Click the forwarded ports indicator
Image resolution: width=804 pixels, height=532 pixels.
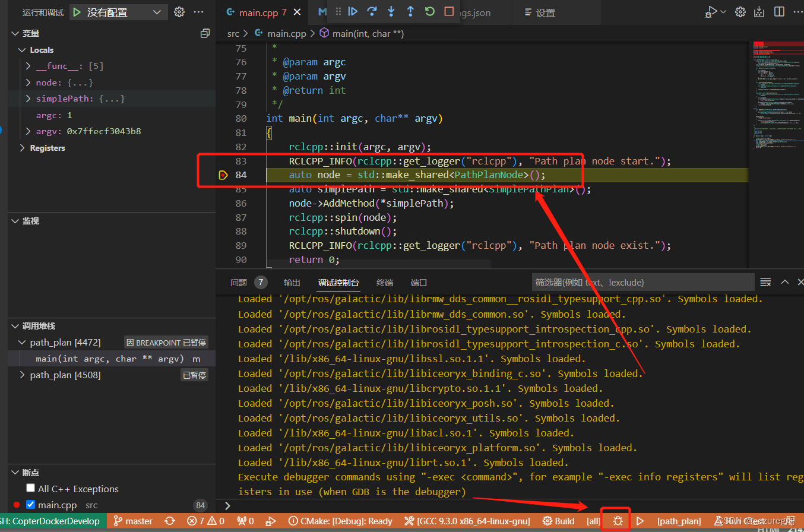[x=245, y=521]
